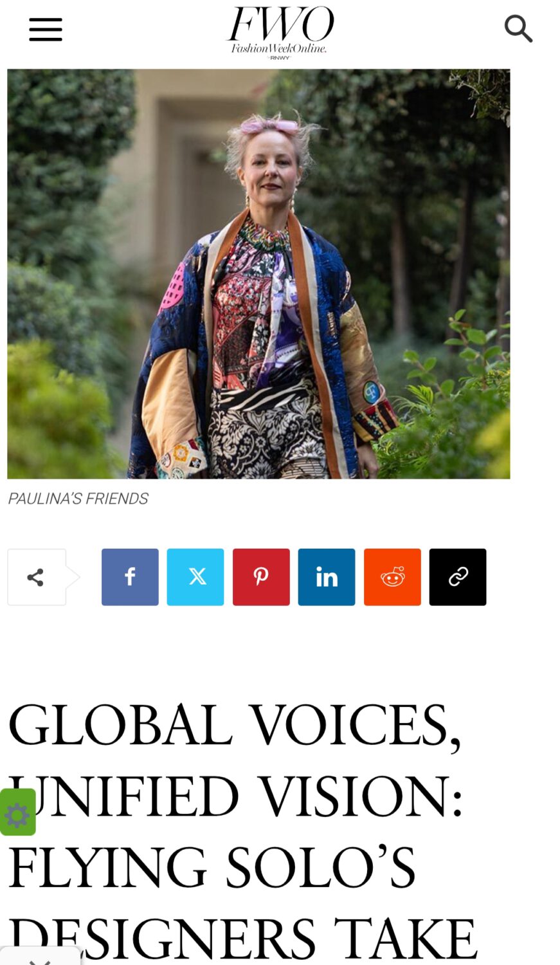Click the small RNWY label beneath logo

click(x=280, y=58)
